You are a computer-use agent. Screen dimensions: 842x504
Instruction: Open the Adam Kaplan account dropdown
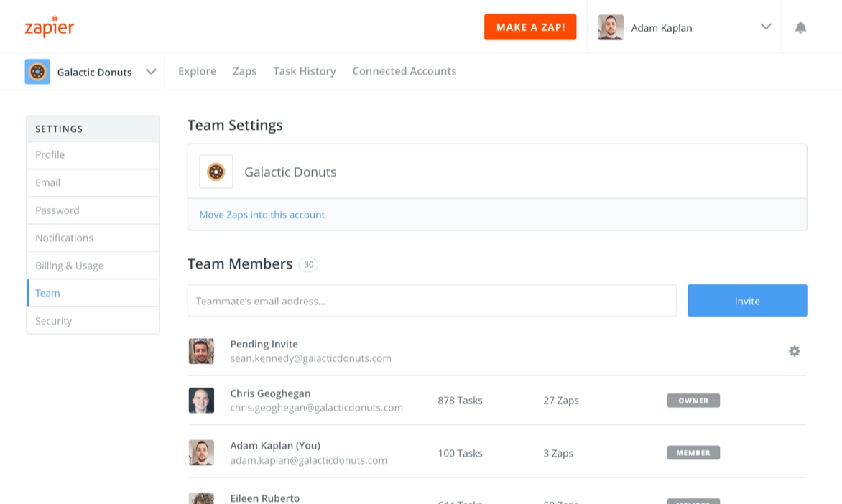click(x=766, y=27)
